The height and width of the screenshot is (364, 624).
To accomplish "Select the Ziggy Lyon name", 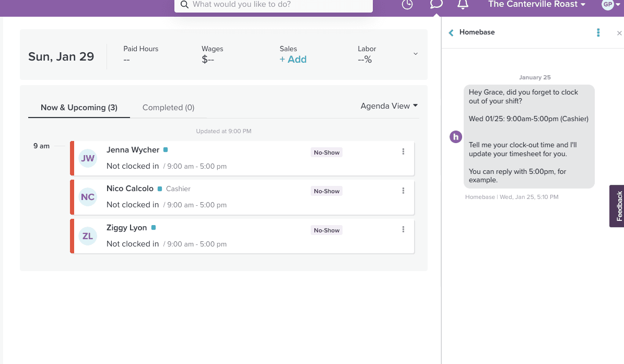I will tap(126, 228).
